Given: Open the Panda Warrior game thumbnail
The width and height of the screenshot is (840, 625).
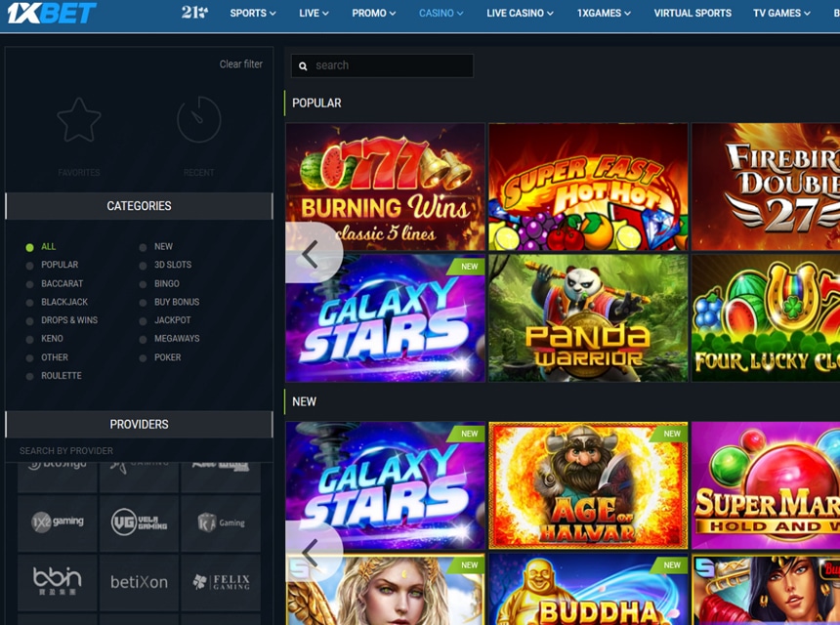Looking at the screenshot, I should click(588, 318).
